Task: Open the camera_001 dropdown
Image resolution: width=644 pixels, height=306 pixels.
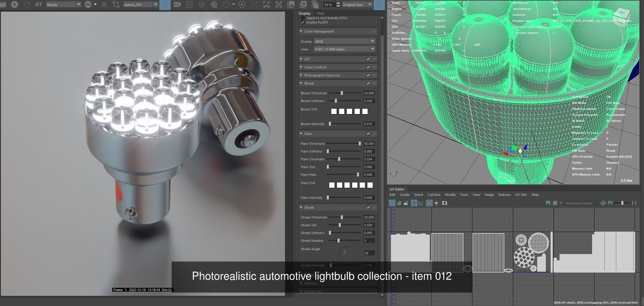Action: click(x=140, y=4)
